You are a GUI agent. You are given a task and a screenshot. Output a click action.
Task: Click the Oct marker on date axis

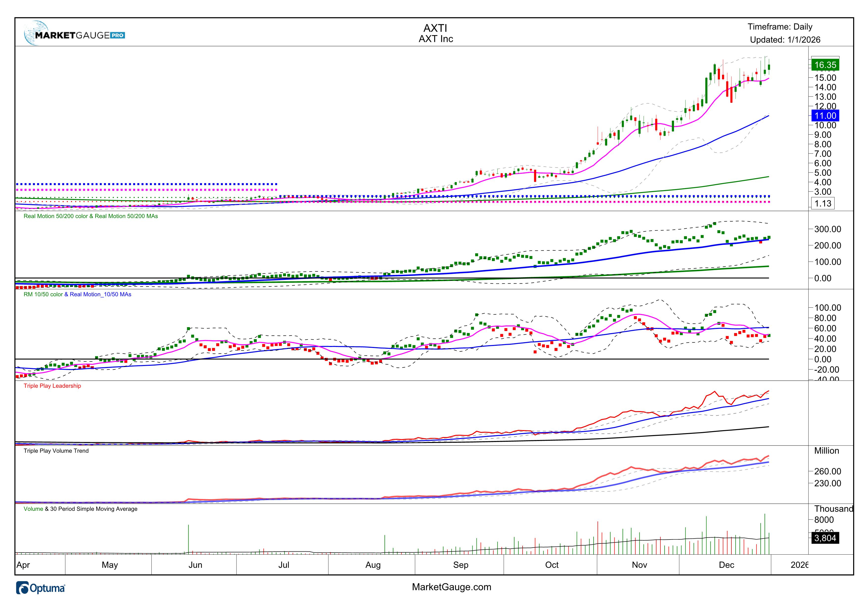tap(552, 565)
